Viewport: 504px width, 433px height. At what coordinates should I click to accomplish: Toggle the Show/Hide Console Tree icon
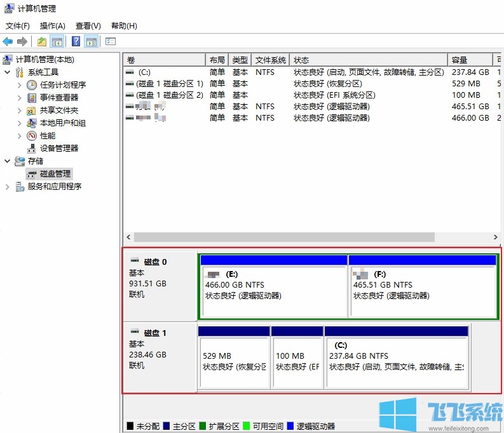click(x=57, y=41)
